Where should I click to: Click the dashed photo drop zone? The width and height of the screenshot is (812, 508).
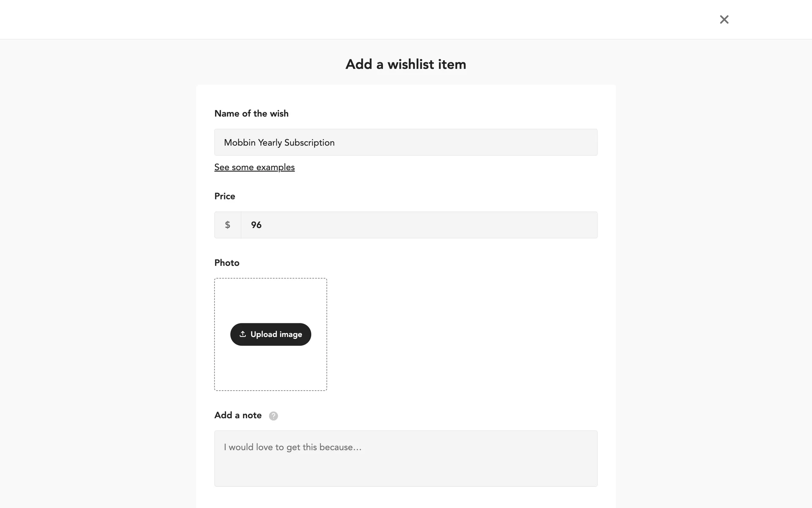pos(271,296)
